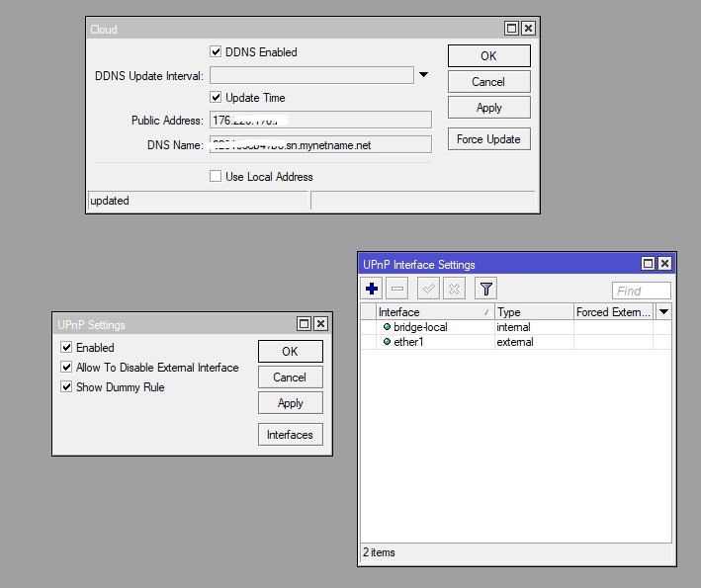Click DNS Name field

click(x=320, y=144)
